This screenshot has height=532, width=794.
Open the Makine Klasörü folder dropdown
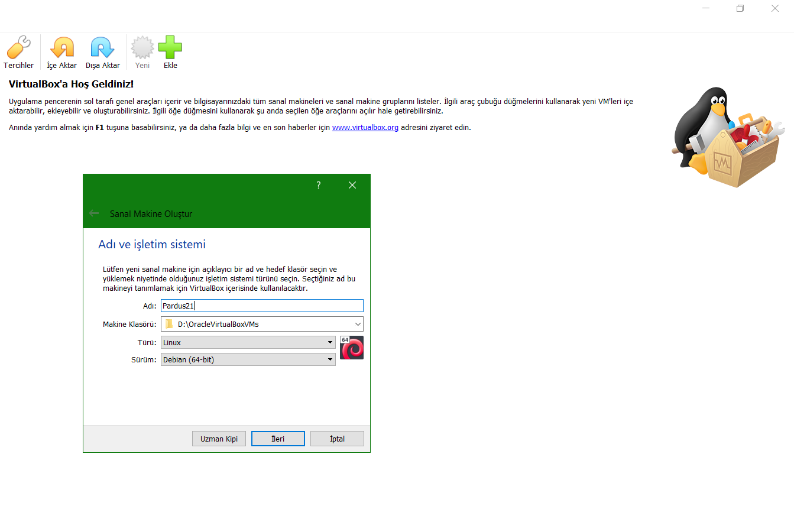pyautogui.click(x=262, y=324)
